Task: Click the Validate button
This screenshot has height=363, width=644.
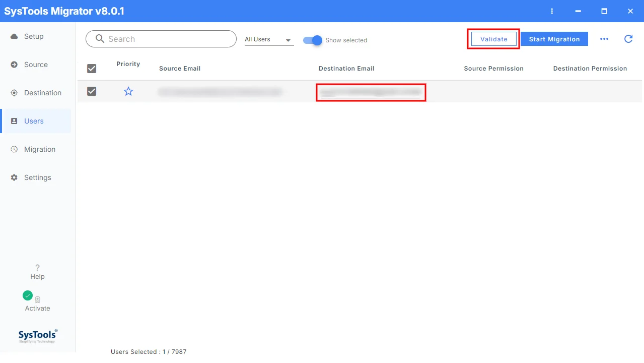Action: (493, 39)
